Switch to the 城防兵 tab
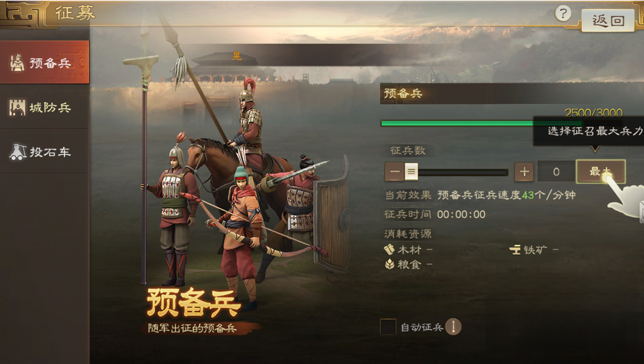This screenshot has width=644, height=364. click(x=44, y=107)
